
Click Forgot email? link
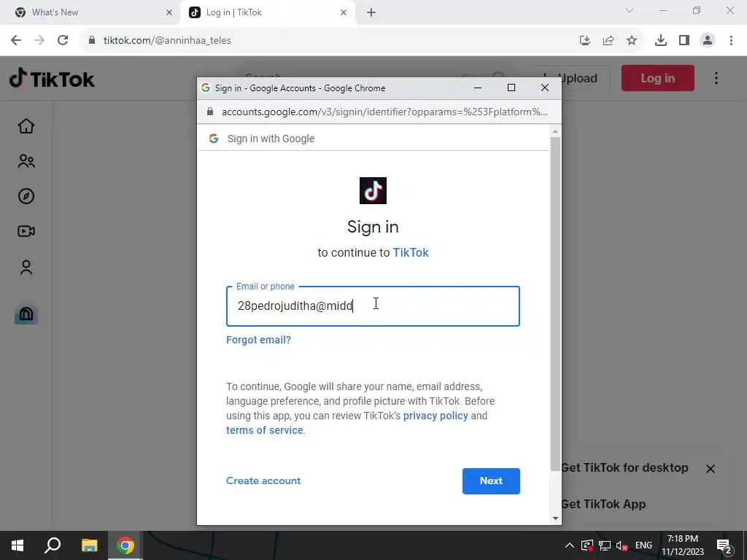click(x=259, y=340)
